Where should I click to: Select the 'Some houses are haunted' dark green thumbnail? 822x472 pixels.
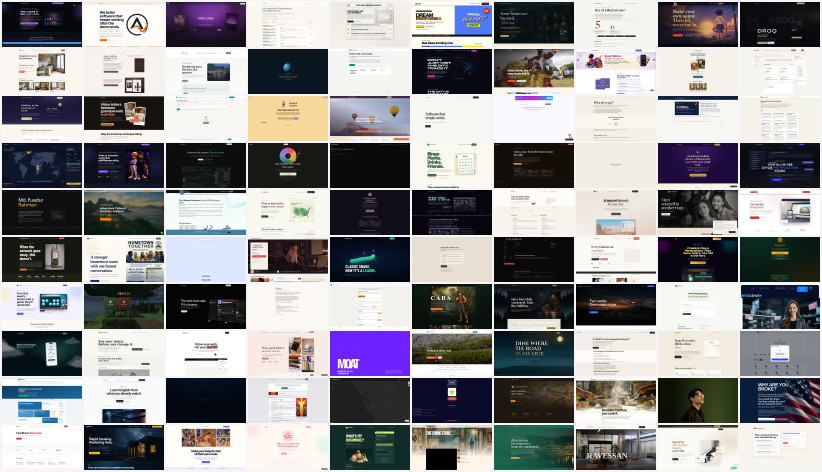click(534, 23)
